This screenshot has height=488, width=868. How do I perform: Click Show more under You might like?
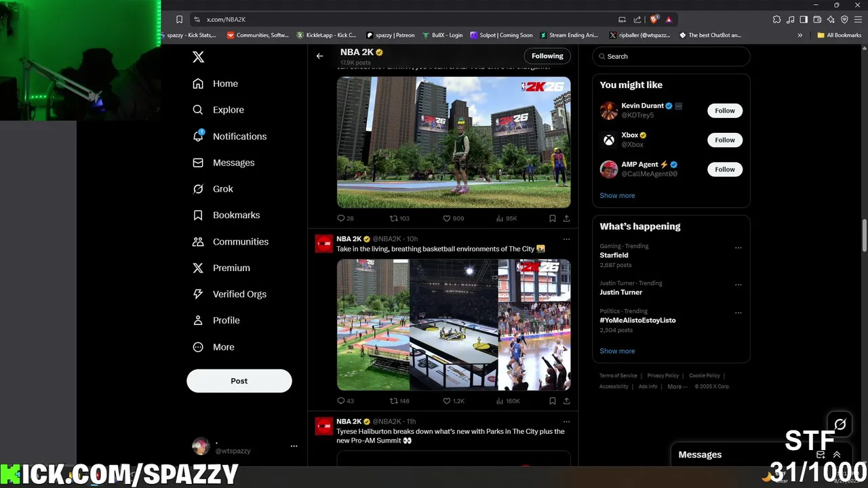coord(617,195)
